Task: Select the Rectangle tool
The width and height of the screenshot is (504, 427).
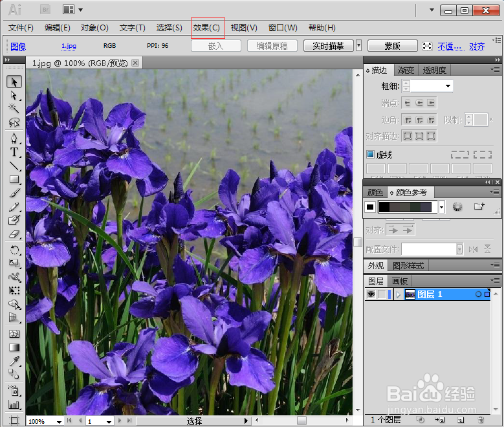Action: (x=14, y=179)
